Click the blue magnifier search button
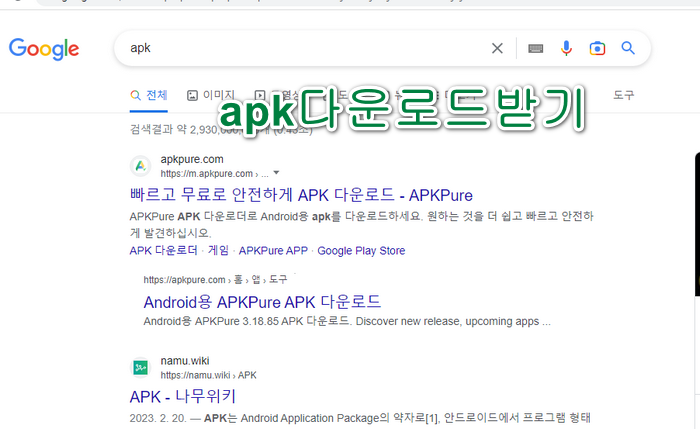The width and height of the screenshot is (700, 429). click(x=628, y=48)
